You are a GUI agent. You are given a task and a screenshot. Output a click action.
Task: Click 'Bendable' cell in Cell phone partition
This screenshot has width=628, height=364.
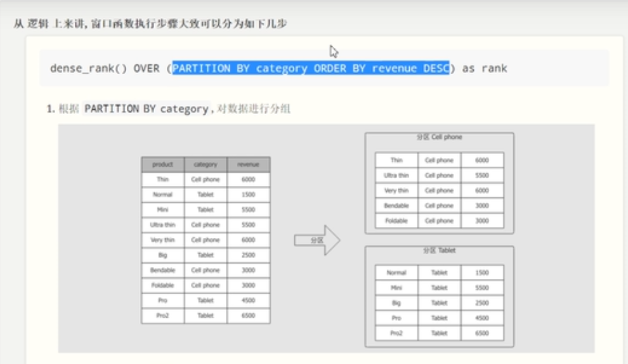point(396,206)
